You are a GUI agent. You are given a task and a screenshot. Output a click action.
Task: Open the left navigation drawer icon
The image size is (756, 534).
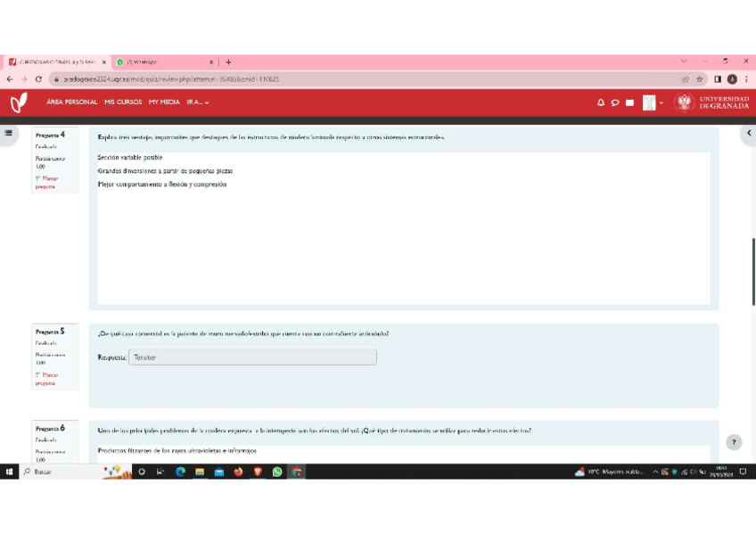pos(8,133)
